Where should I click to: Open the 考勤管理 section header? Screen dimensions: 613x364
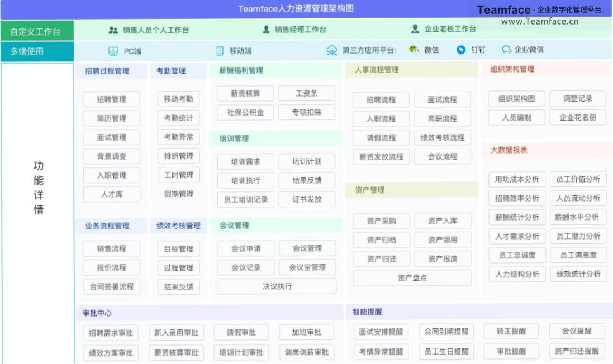click(178, 71)
